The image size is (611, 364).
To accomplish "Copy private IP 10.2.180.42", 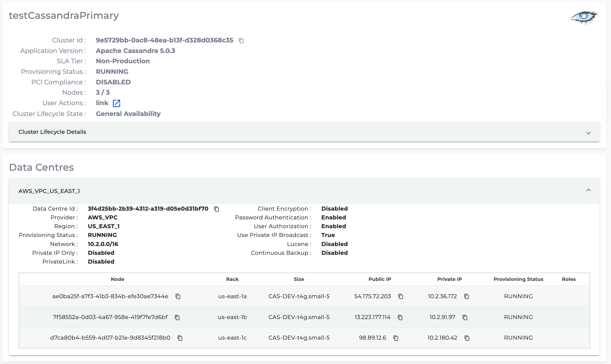I will click(x=467, y=338).
